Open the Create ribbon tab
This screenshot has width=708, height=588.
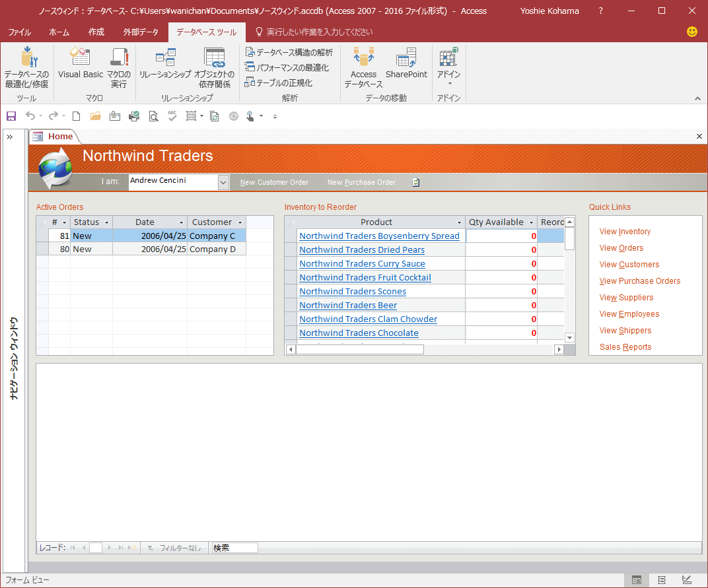click(x=96, y=32)
